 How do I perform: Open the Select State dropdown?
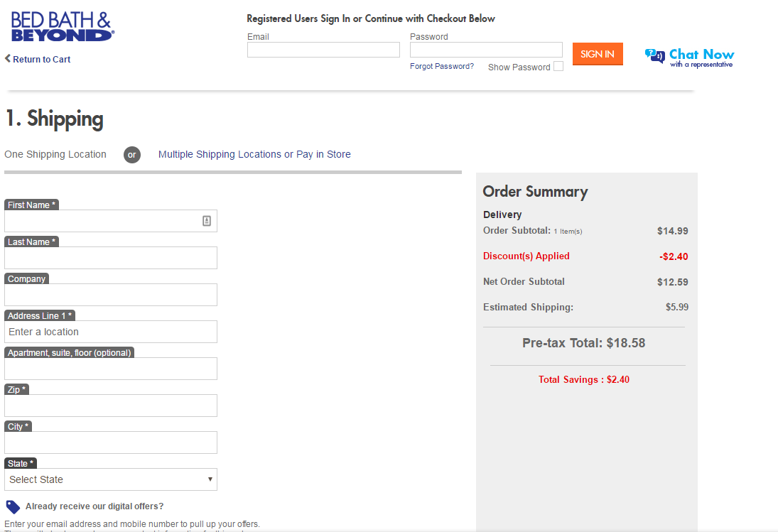111,479
